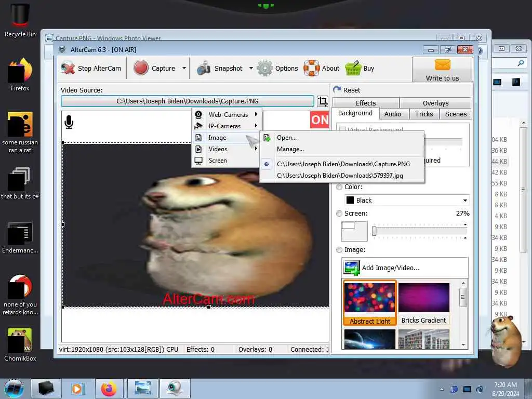Click Manage... in the Image submenu
The height and width of the screenshot is (399, 532).
click(290, 149)
